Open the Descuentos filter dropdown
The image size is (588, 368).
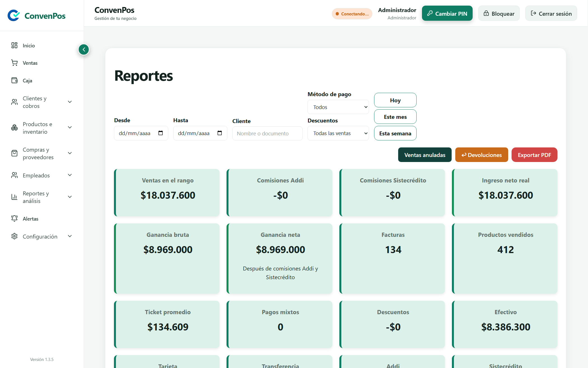(x=338, y=133)
